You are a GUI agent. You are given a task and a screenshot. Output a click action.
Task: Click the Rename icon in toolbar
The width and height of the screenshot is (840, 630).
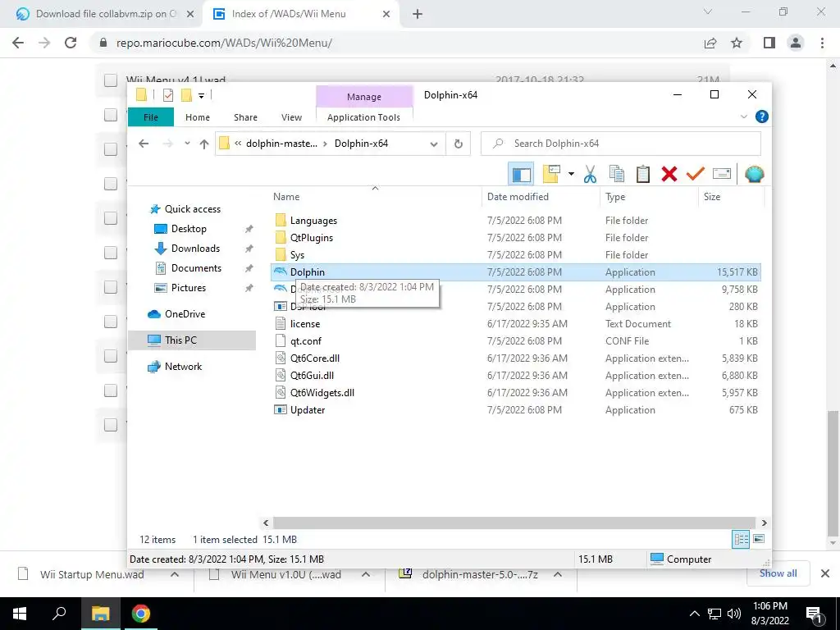[x=722, y=174]
